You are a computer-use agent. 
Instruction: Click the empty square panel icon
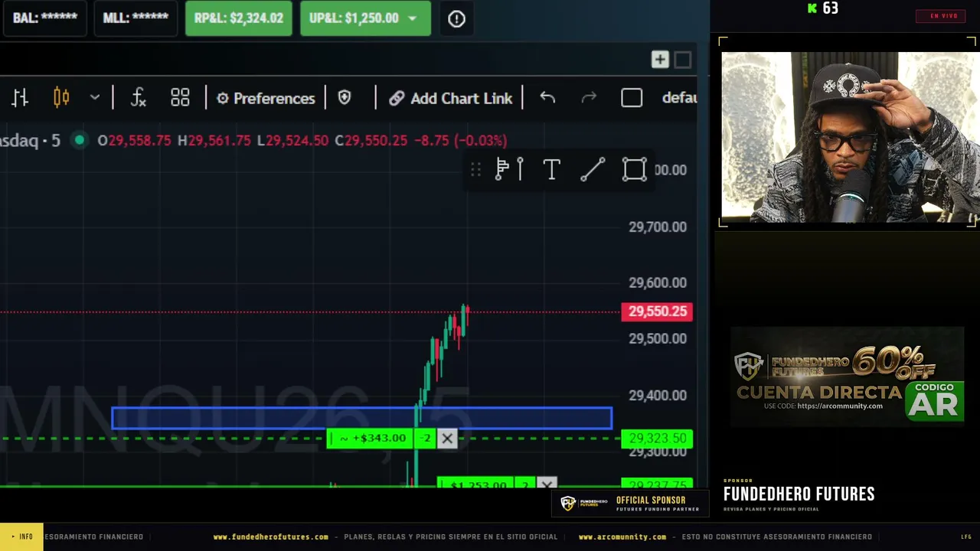(x=683, y=60)
